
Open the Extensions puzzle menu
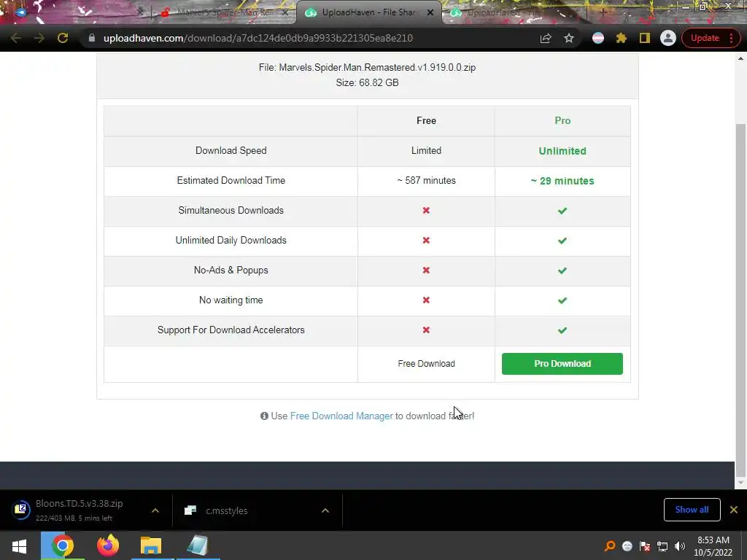tap(622, 38)
